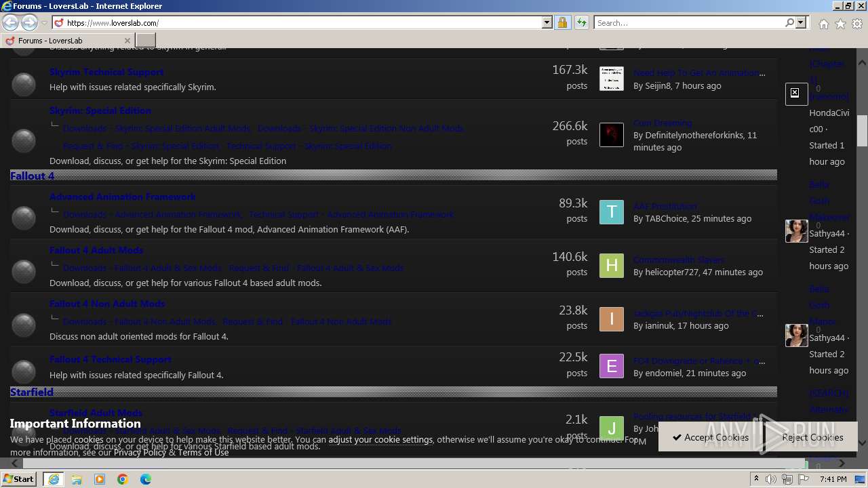
Task: Open a new blank tab
Action: click(x=146, y=41)
